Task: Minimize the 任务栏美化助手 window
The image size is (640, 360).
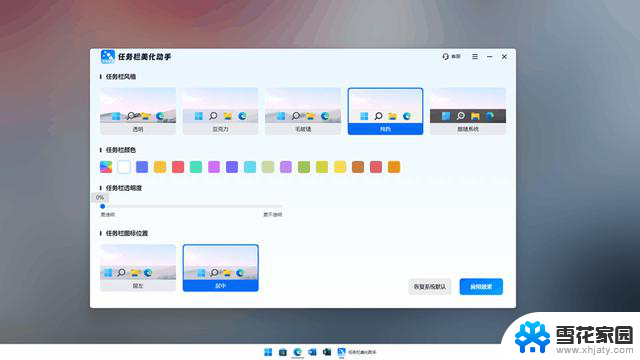Action: click(489, 57)
